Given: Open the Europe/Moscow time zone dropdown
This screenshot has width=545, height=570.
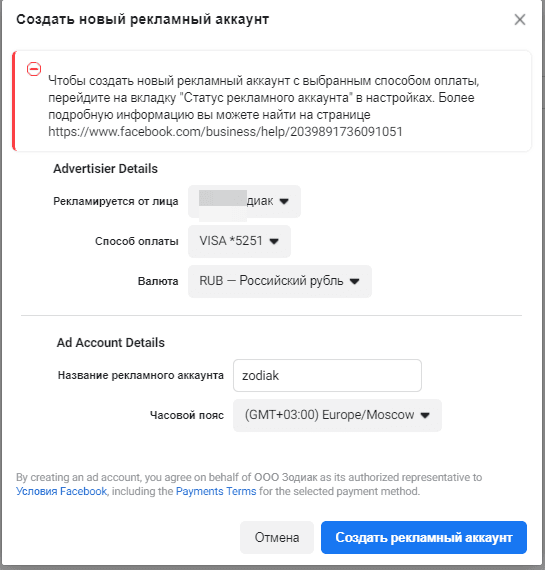Looking at the screenshot, I should click(x=337, y=415).
